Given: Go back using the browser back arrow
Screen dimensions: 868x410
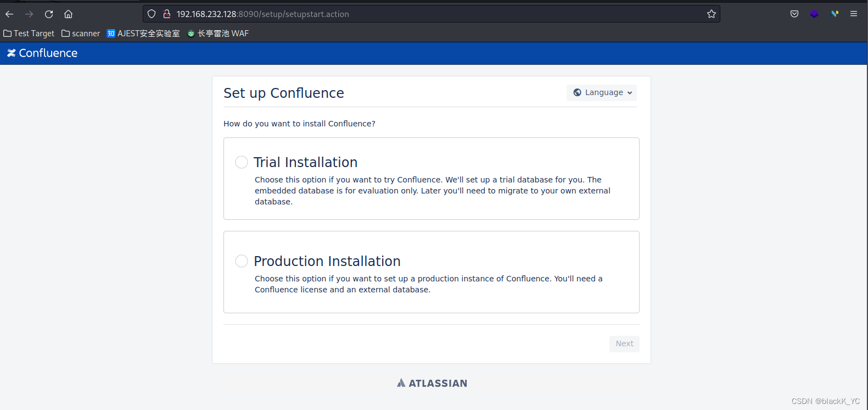Looking at the screenshot, I should (9, 14).
